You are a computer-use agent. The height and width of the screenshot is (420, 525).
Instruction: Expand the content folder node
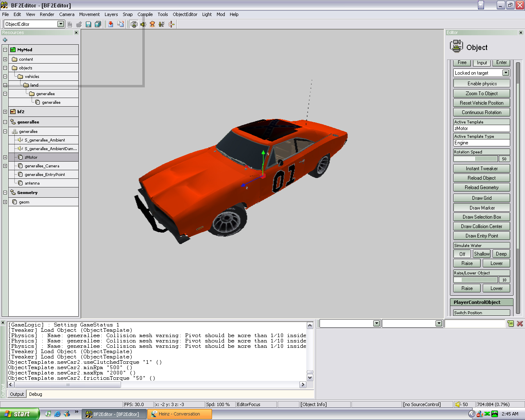[5, 59]
